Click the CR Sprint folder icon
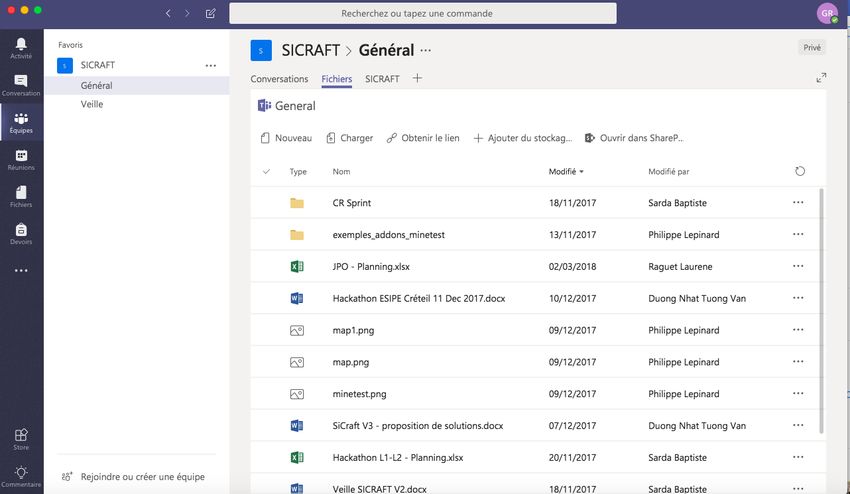Viewport: 850px width, 494px height. coord(297,203)
